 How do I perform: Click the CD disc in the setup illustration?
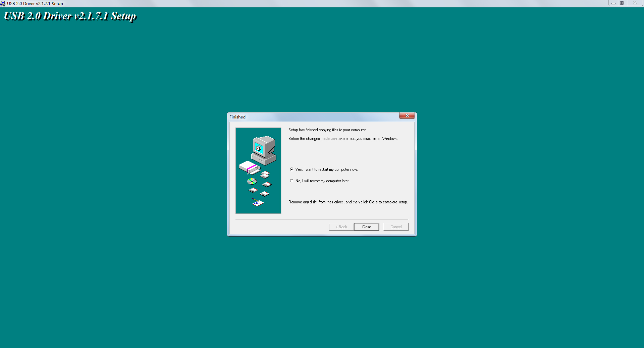point(252,182)
